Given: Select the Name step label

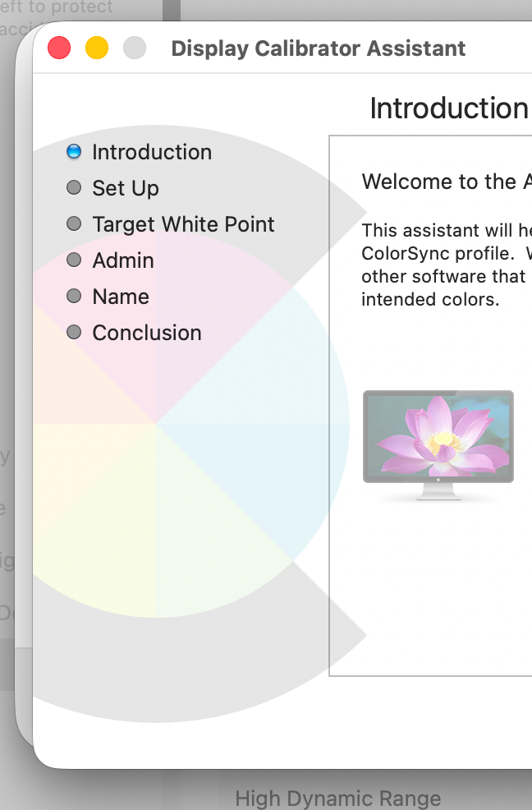Looking at the screenshot, I should [x=121, y=297].
